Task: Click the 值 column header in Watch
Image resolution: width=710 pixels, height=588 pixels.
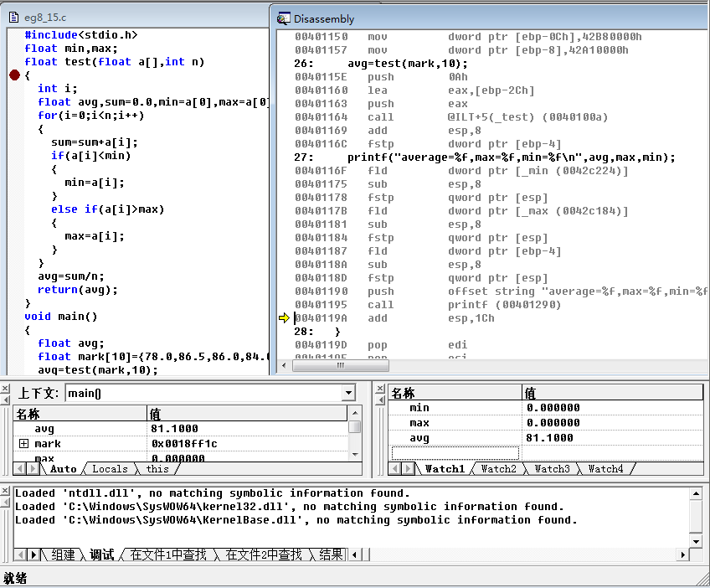Action: click(613, 393)
